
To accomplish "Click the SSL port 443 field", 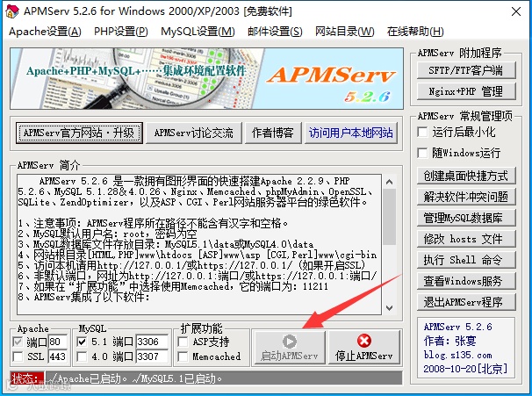I will pos(58,356).
